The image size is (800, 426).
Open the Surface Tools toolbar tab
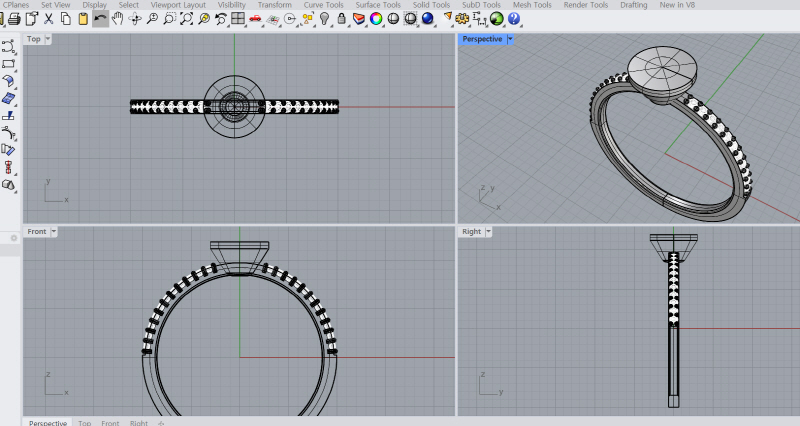[x=378, y=5]
